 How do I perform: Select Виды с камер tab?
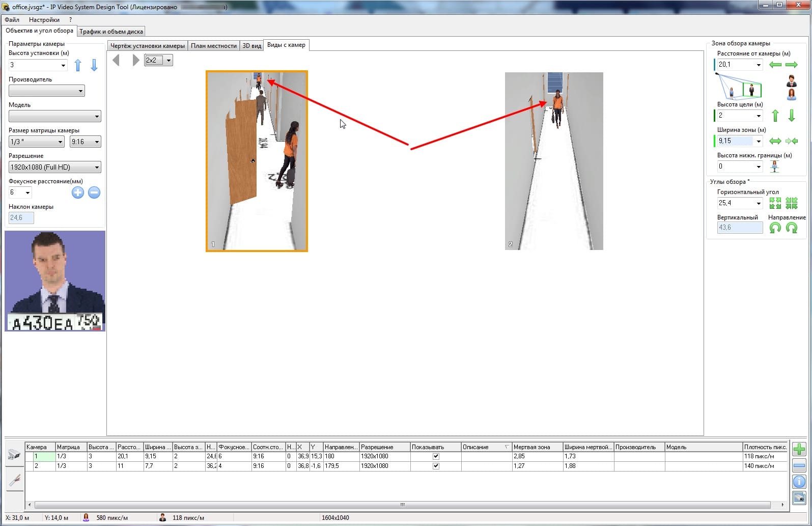click(286, 45)
